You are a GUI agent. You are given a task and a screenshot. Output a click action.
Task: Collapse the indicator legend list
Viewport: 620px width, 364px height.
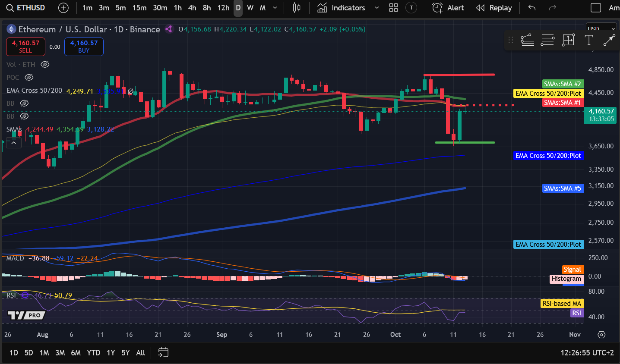pos(14,143)
